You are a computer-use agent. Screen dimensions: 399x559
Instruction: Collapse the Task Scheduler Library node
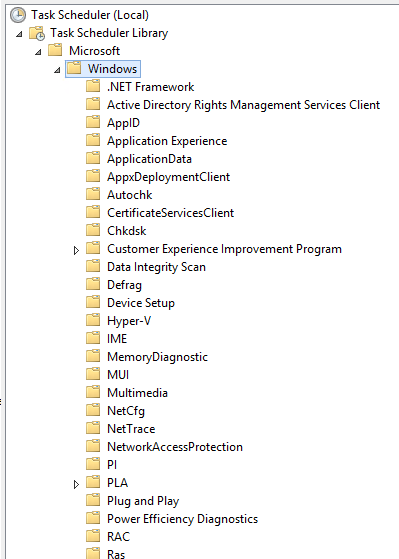click(19, 34)
